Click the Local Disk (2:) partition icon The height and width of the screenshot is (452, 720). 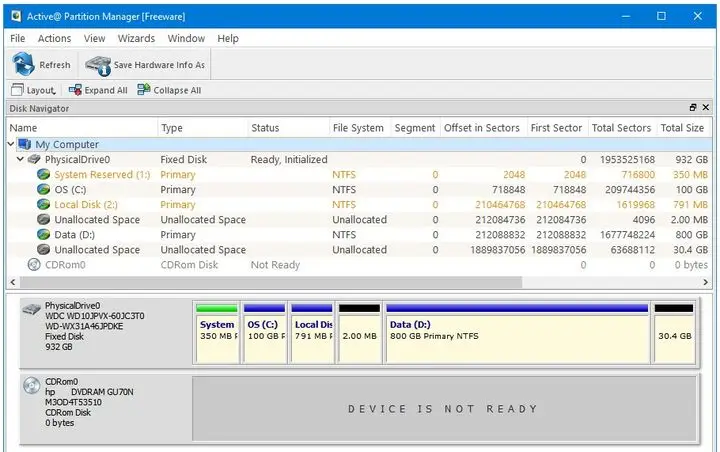coord(43,204)
